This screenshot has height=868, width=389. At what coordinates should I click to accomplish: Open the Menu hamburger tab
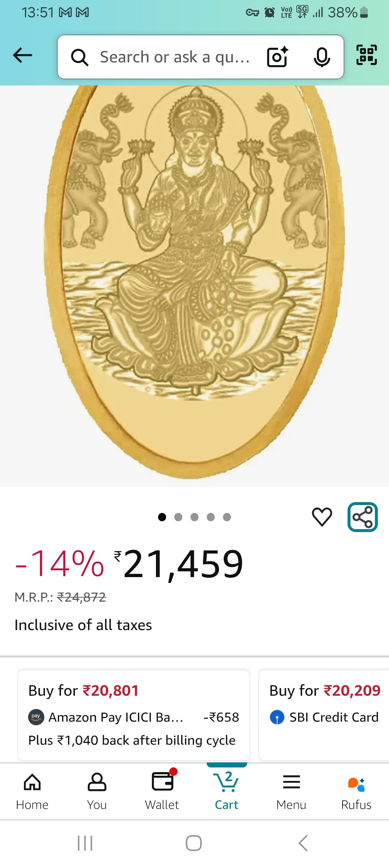click(291, 792)
